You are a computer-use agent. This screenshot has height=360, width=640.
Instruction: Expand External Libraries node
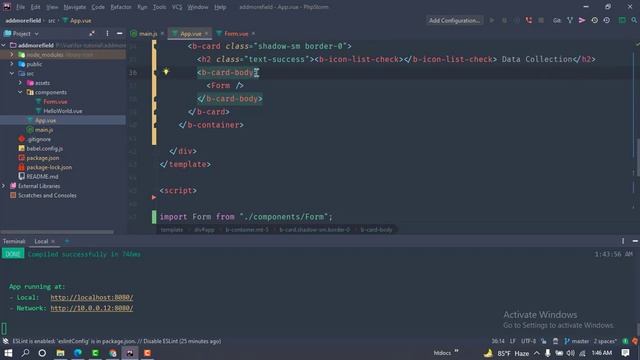pos(4,186)
